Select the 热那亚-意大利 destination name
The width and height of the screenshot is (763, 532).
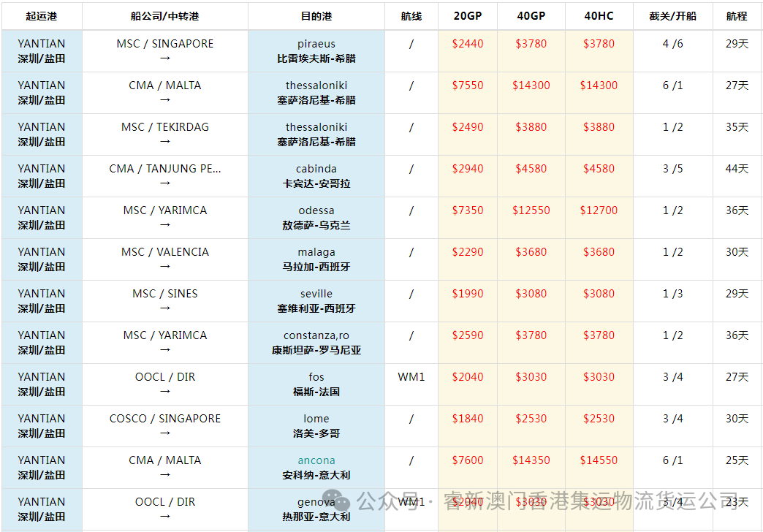(316, 517)
